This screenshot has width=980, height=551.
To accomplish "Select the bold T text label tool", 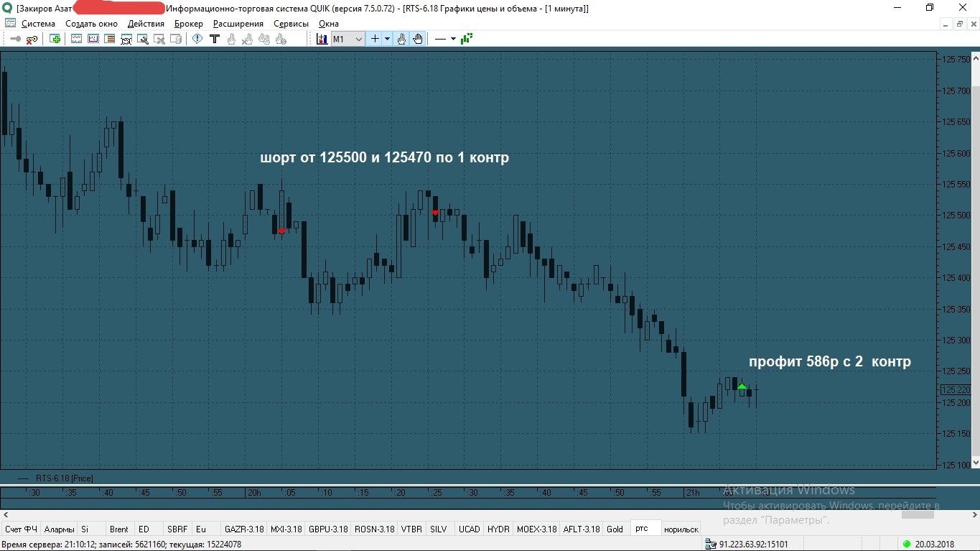I will point(215,39).
